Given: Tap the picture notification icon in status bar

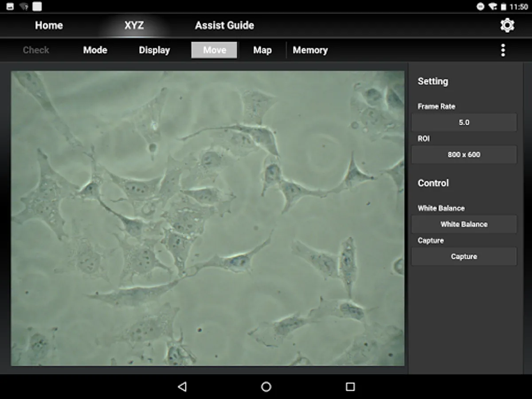Looking at the screenshot, I should tap(10, 7).
